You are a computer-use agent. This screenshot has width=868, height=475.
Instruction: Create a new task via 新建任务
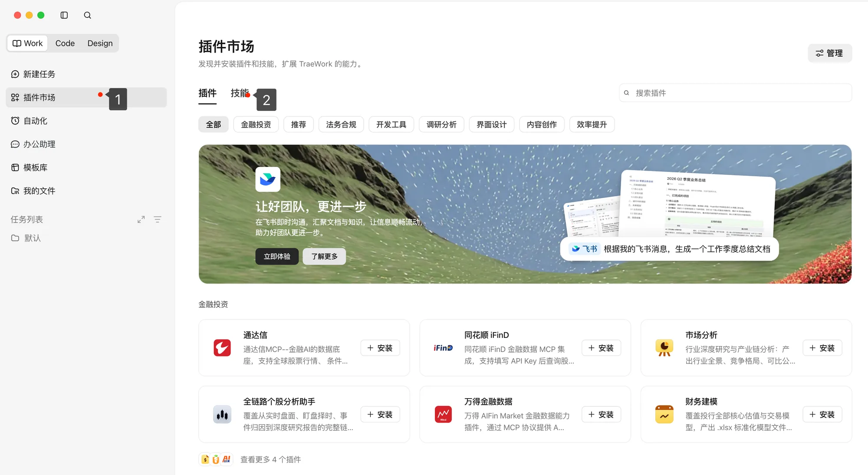coord(86,74)
